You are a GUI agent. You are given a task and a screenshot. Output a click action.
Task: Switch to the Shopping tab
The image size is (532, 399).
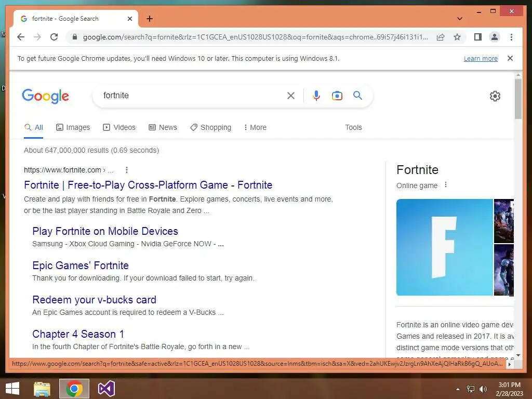pyautogui.click(x=211, y=128)
